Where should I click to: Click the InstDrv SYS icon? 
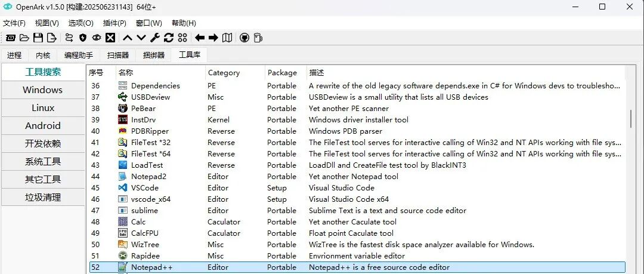(x=122, y=120)
